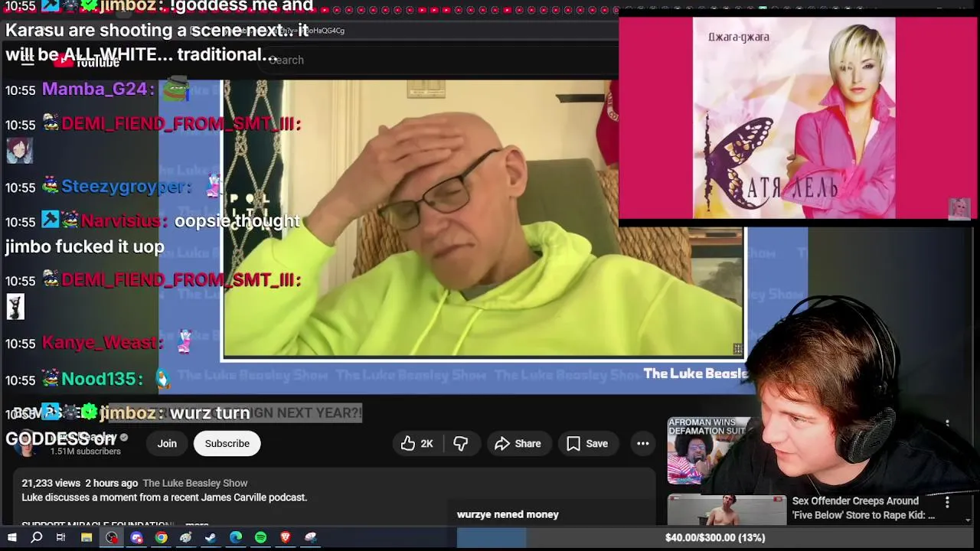Open the Afroman Wins Defamation Suit thumbnail
The image size is (980, 551).
click(x=710, y=452)
